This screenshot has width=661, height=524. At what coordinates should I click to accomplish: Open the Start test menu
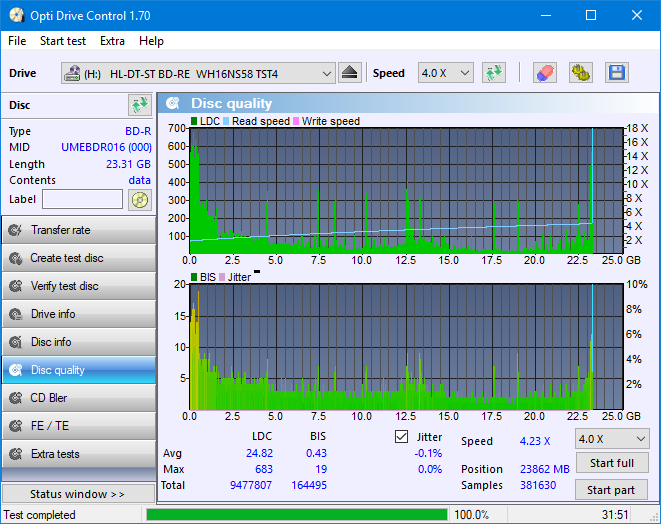tap(63, 41)
